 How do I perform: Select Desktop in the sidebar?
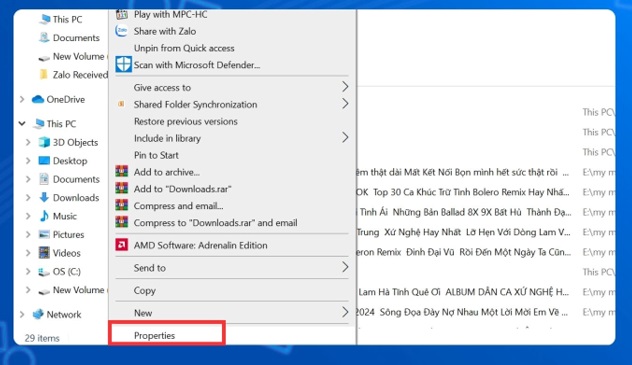coord(70,161)
